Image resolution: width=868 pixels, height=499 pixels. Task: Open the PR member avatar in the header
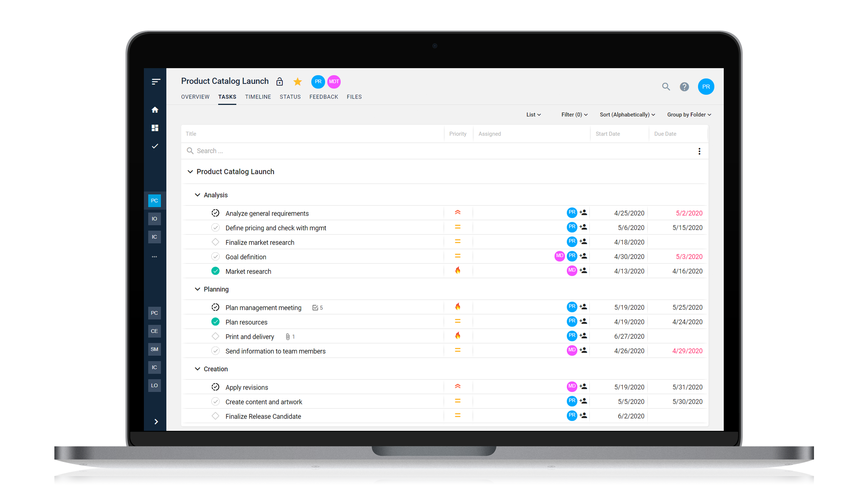pyautogui.click(x=318, y=82)
